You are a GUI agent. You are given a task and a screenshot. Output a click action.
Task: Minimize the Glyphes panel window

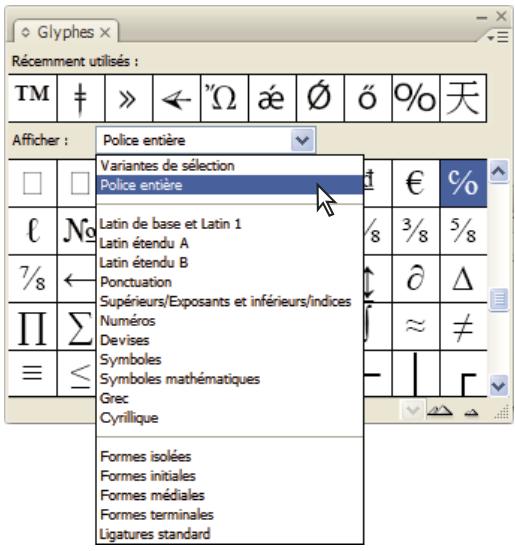482,18
